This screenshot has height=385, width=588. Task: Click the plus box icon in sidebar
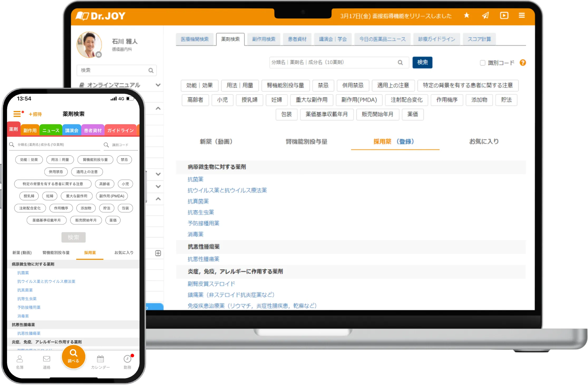click(x=158, y=253)
